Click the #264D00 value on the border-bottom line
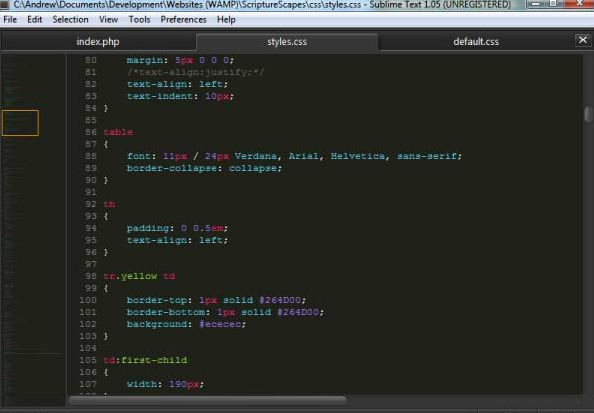The image size is (594, 413). tap(298, 312)
